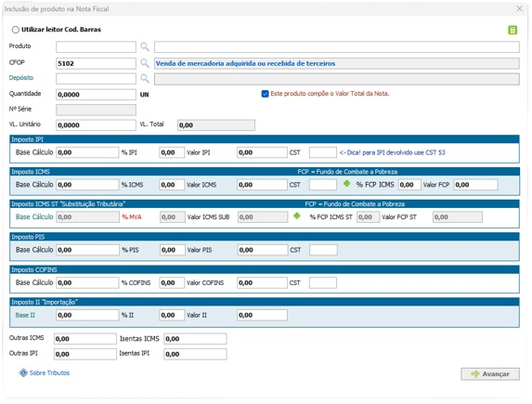This screenshot has width=532, height=404.
Task: Open the green calculator icon
Action: tap(513, 31)
